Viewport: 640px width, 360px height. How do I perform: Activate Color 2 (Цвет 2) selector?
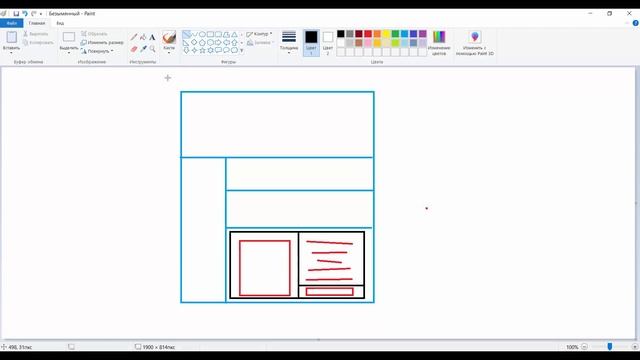click(x=328, y=42)
